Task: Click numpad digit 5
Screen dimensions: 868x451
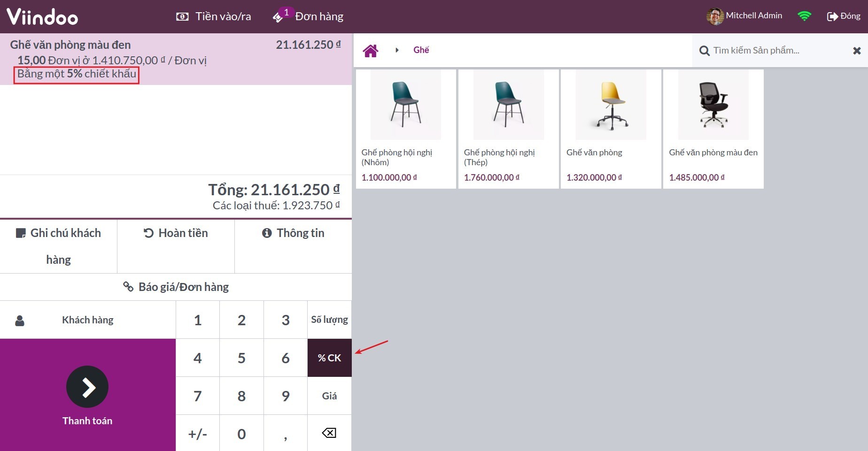Action: point(241,358)
